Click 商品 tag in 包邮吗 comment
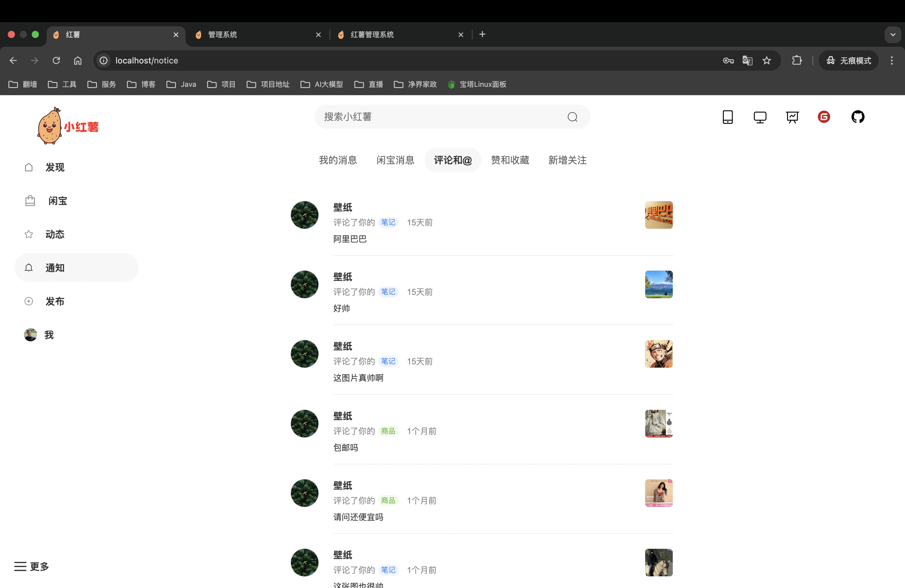This screenshot has width=905, height=588. [x=388, y=431]
